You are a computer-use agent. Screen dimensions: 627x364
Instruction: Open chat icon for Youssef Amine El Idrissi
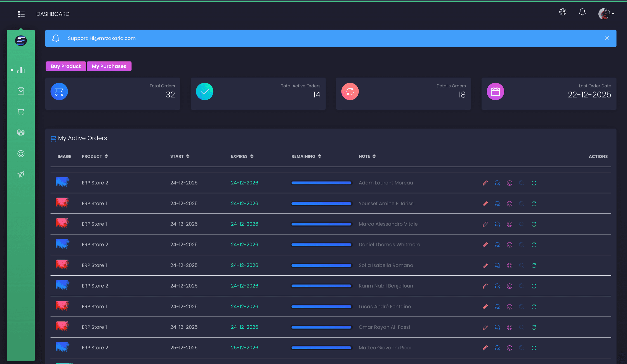pos(497,204)
